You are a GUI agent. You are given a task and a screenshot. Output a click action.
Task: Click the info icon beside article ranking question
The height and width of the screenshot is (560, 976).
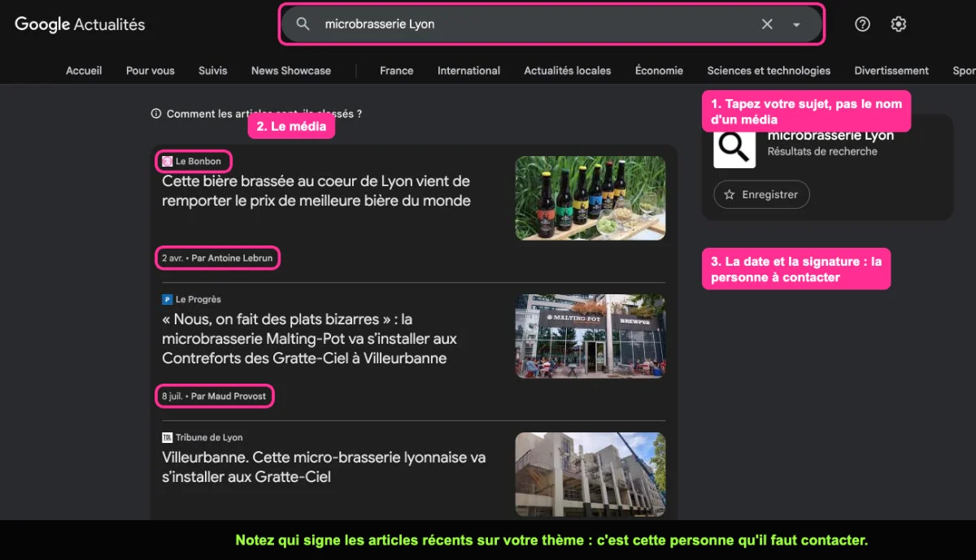pos(156,114)
